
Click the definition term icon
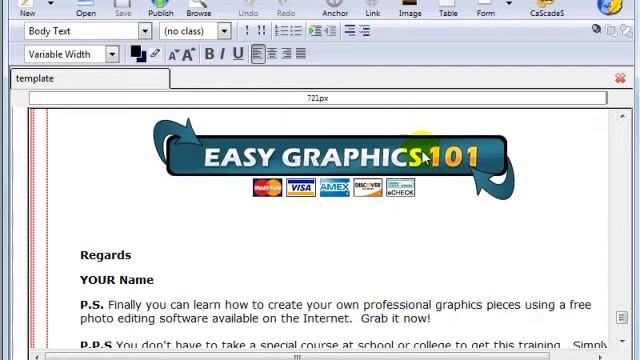click(350, 31)
